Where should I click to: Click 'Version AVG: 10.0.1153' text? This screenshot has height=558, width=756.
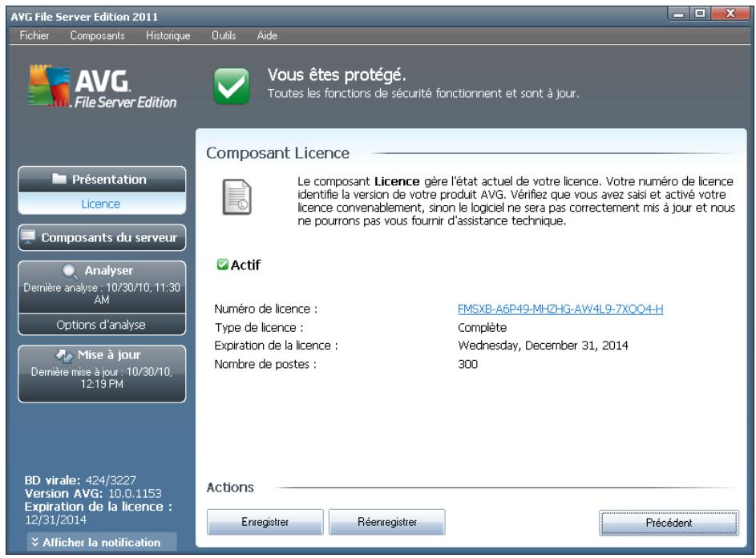coord(93,493)
